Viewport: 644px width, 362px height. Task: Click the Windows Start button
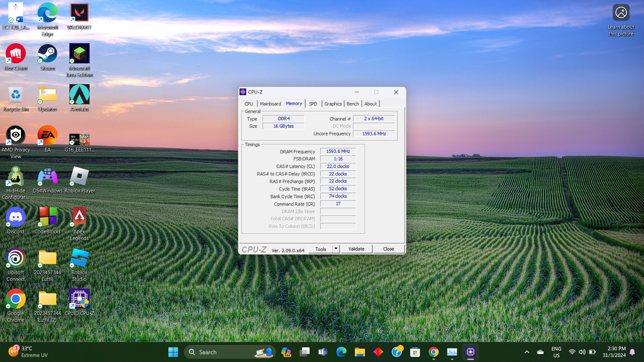[173, 352]
